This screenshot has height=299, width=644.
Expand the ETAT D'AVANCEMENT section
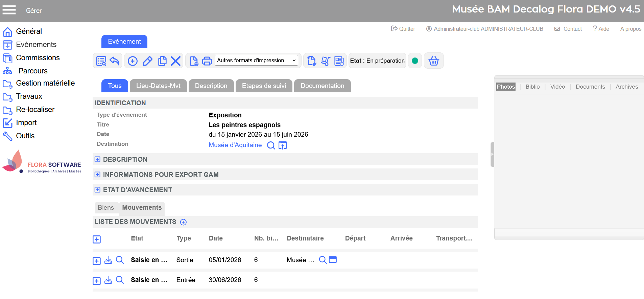click(x=97, y=190)
